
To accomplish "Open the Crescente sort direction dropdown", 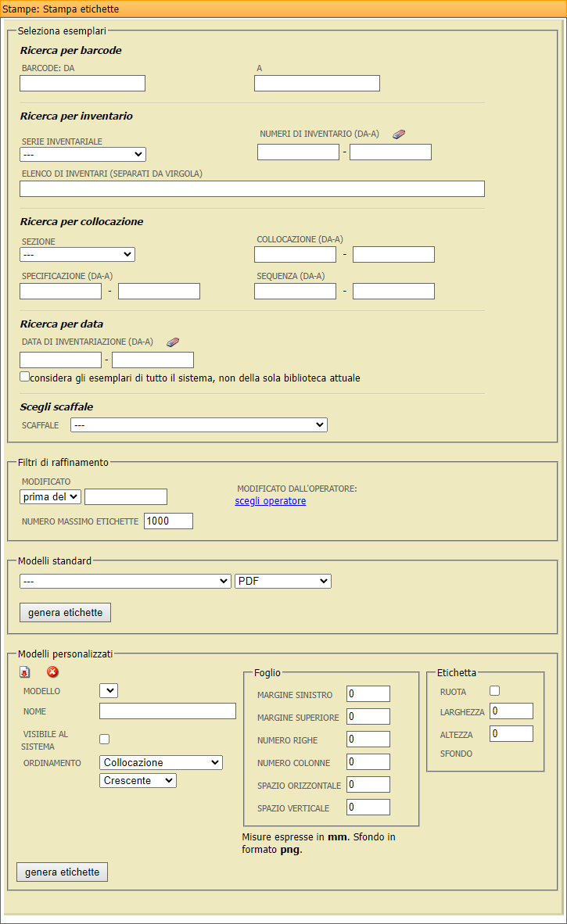I will pyautogui.click(x=138, y=780).
